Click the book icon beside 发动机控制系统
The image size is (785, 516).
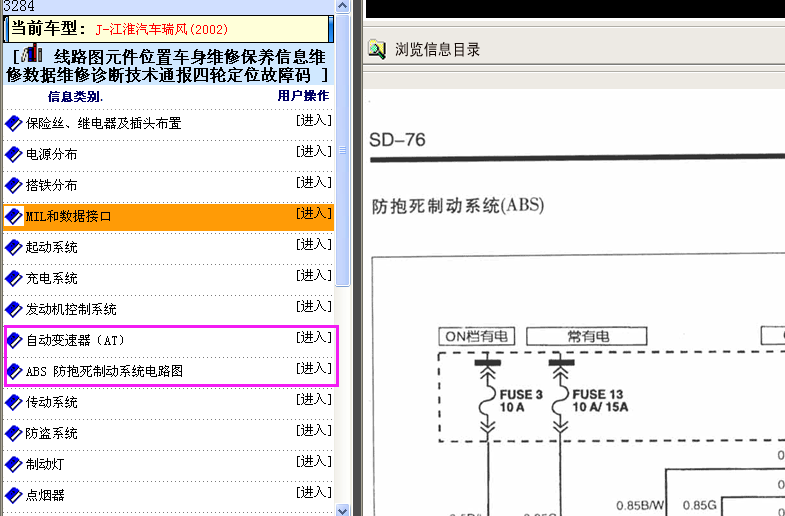pos(14,309)
